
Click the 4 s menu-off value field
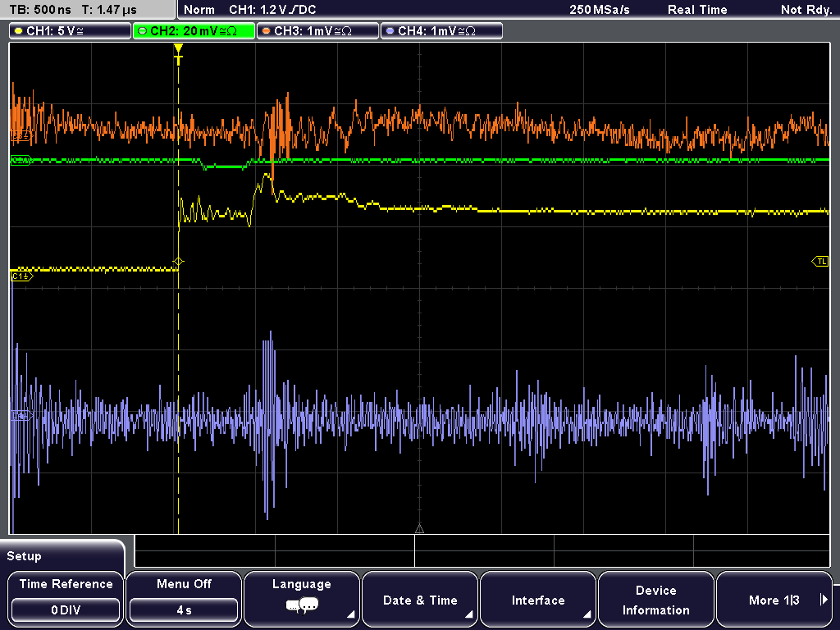tap(184, 610)
